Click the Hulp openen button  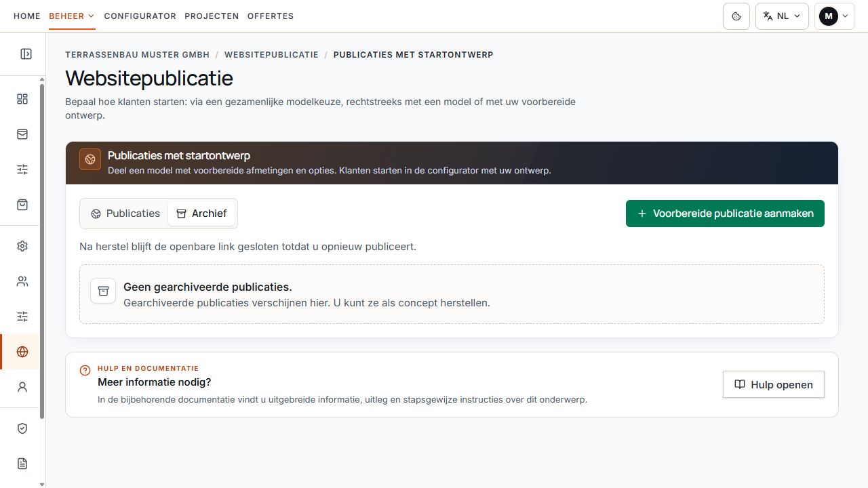[774, 384]
